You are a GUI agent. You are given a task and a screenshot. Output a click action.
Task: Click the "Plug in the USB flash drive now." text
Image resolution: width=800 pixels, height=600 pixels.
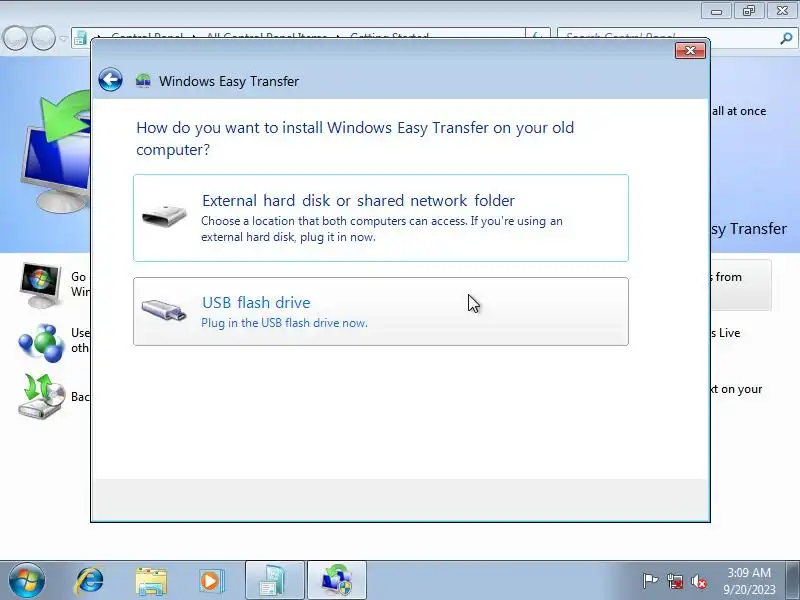coord(284,323)
